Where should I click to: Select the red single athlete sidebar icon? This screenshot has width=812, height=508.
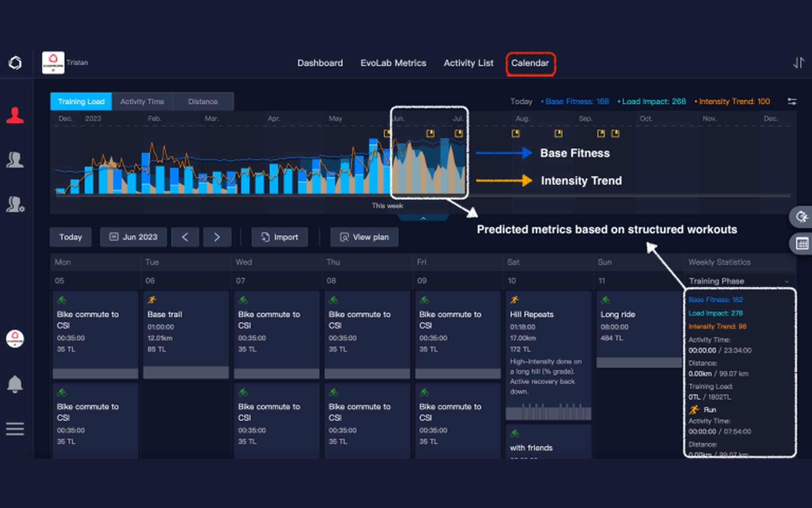pos(15,116)
